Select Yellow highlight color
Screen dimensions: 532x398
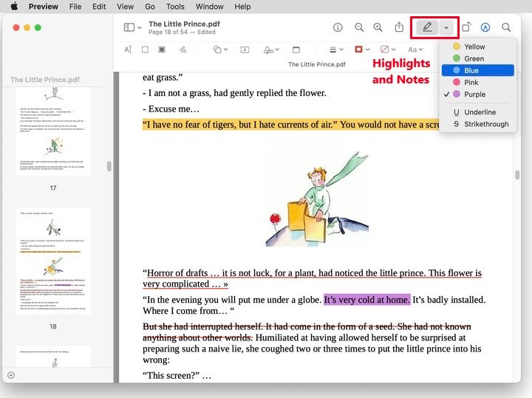pyautogui.click(x=478, y=47)
